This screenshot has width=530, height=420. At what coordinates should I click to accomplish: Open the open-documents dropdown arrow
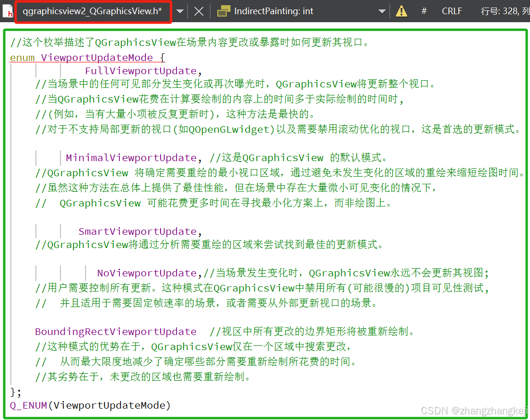pos(180,11)
